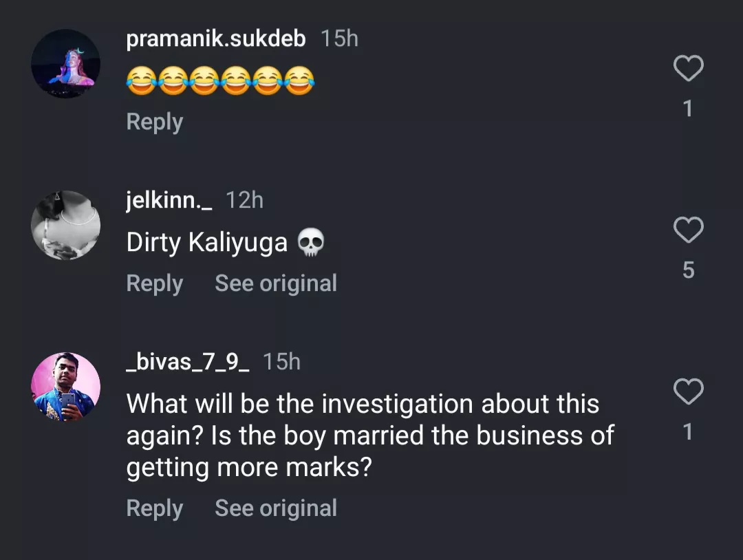Reply to the "Dirty Kaliyuga" comment

[155, 283]
